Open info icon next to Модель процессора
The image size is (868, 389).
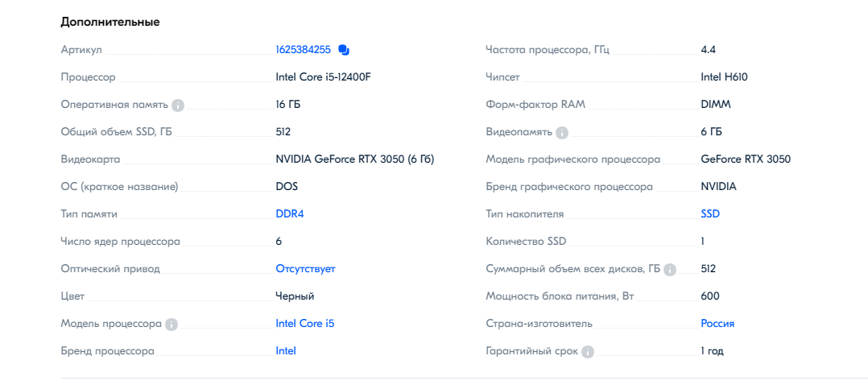pyautogui.click(x=172, y=325)
